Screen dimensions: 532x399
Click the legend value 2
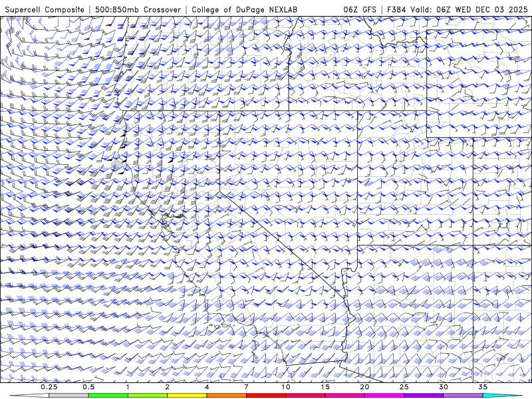click(x=168, y=387)
